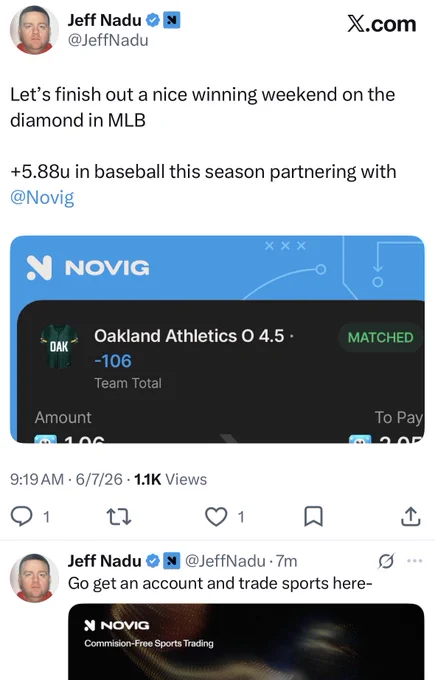Tap the MATCHED status badge
435x680 pixels.
click(x=380, y=337)
